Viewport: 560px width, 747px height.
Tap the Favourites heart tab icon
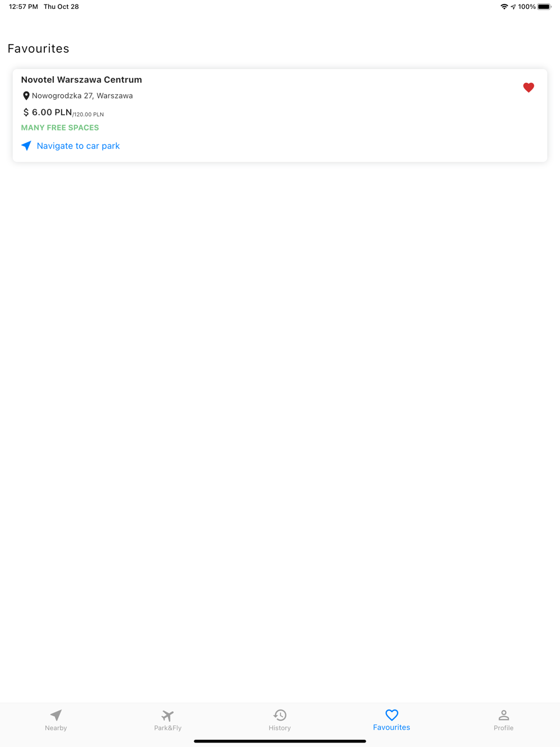392,715
